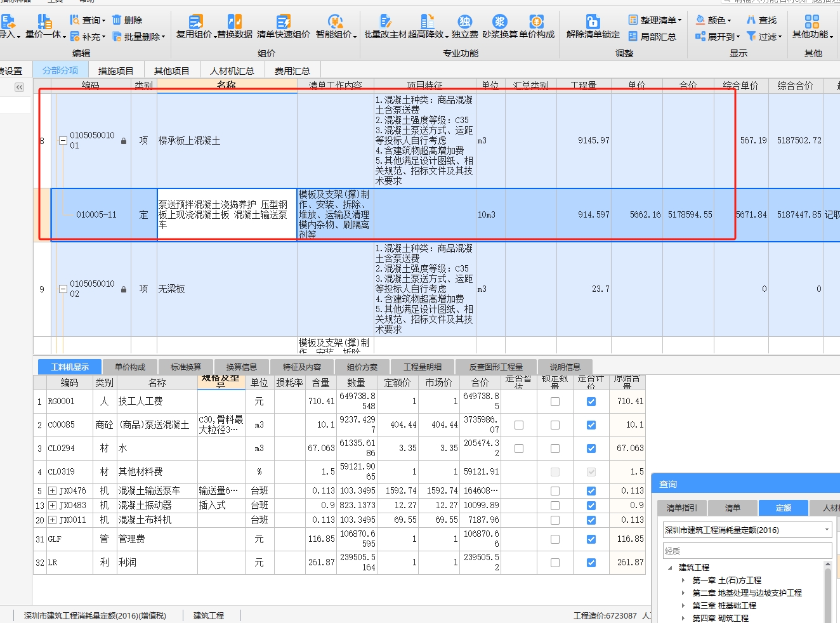The width and height of the screenshot is (840, 623).
Task: Click the 解除清单锁定 unlock list icon
Action: [x=593, y=22]
